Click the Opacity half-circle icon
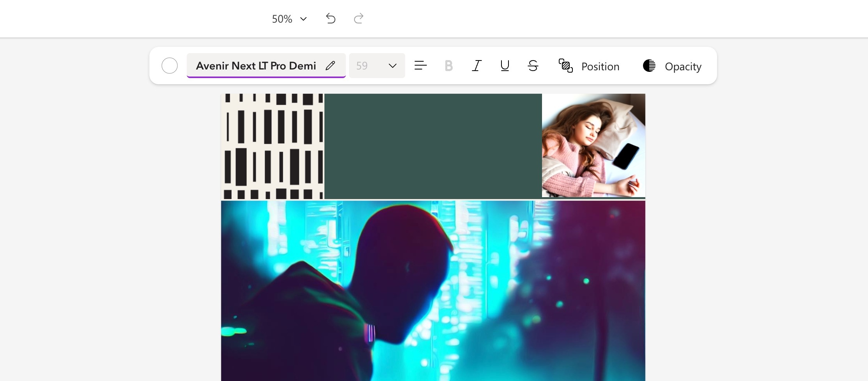Image resolution: width=868 pixels, height=381 pixels. click(649, 66)
